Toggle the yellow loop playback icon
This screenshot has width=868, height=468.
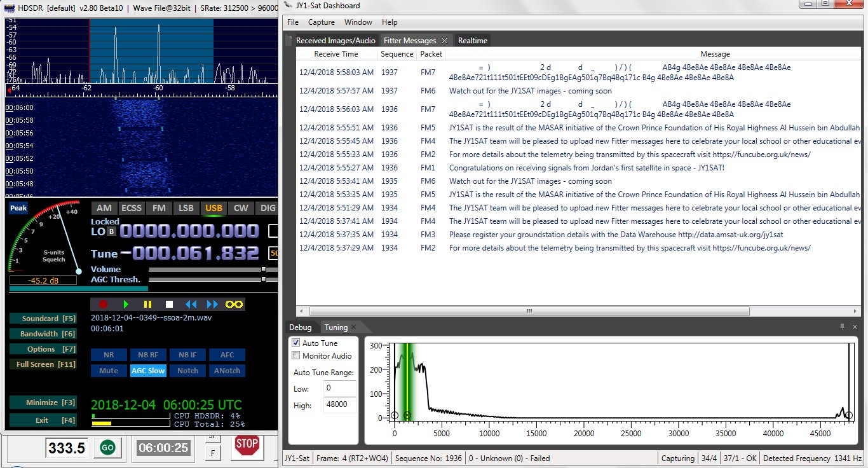click(234, 305)
